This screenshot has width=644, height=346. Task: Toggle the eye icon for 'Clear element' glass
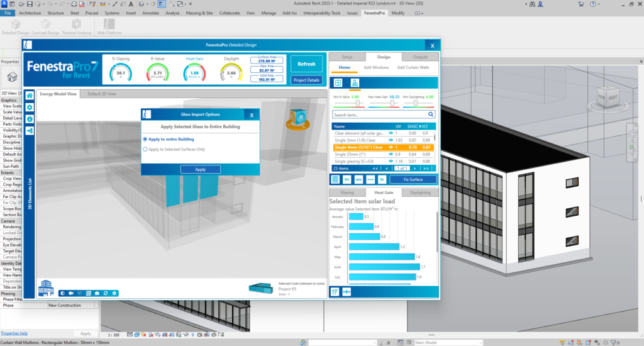(x=391, y=133)
